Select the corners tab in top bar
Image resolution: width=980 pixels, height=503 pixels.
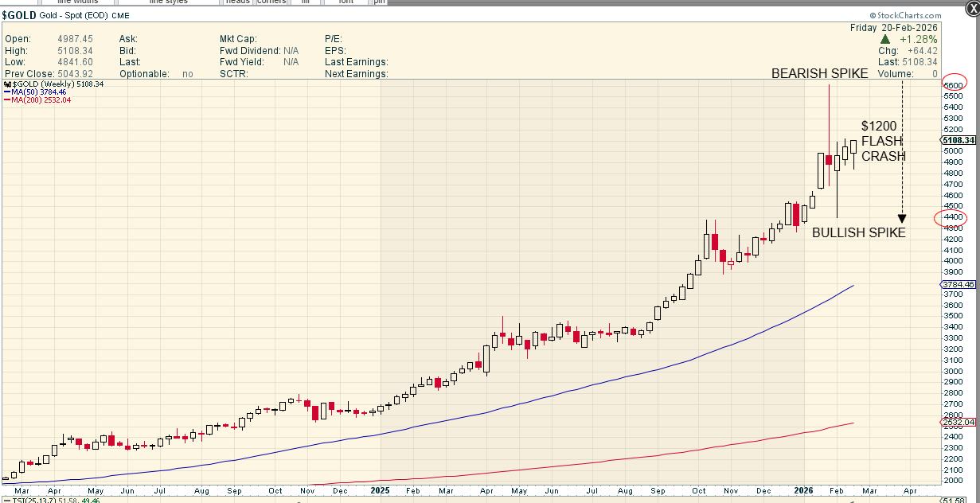pyautogui.click(x=272, y=2)
